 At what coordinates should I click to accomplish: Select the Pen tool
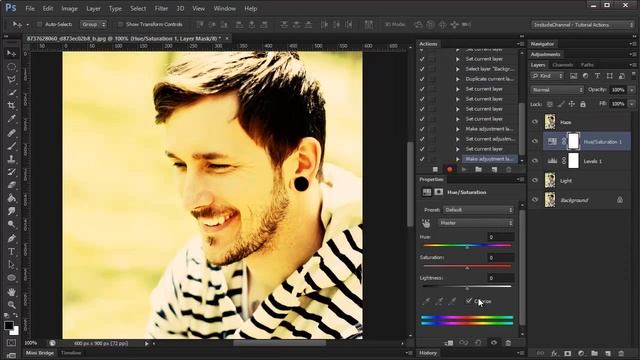tap(11, 238)
